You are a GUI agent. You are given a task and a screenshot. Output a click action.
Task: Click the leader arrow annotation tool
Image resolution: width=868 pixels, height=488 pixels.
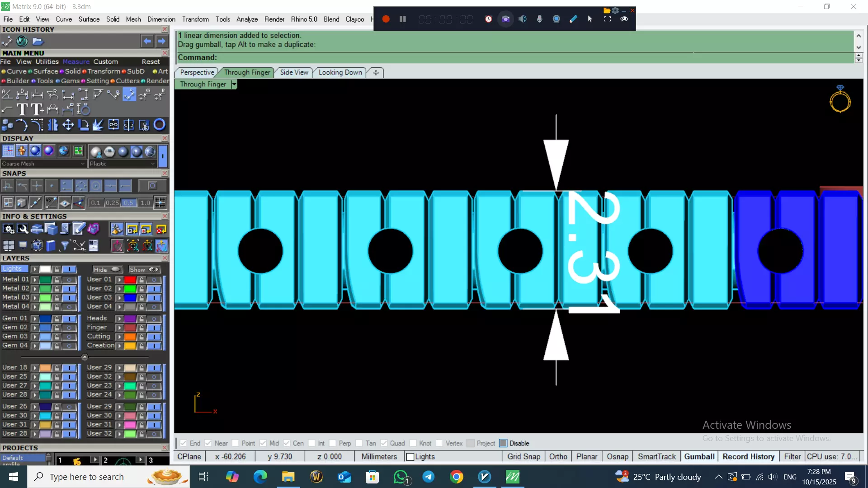pyautogui.click(x=7, y=109)
